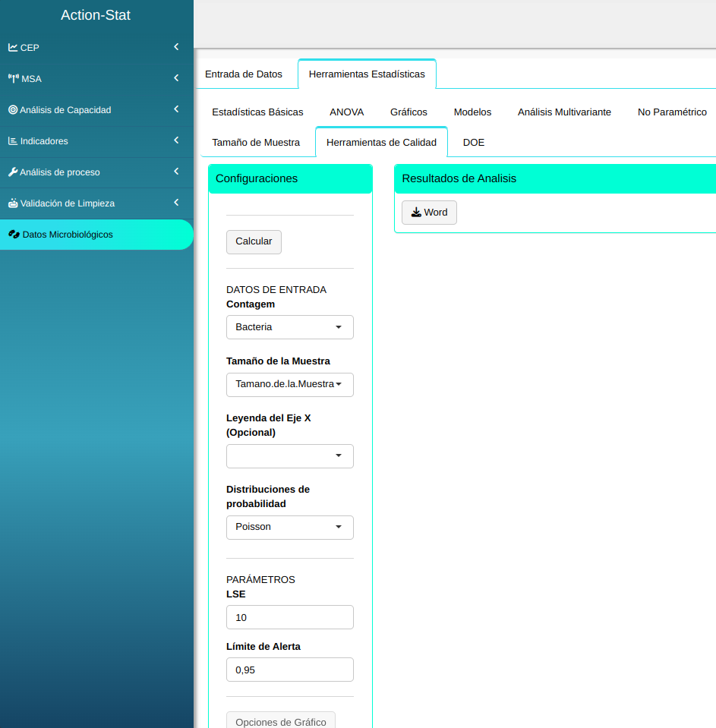Open the Contagem dropdown showing Bacteria
The width and height of the screenshot is (716, 728).
click(x=289, y=327)
